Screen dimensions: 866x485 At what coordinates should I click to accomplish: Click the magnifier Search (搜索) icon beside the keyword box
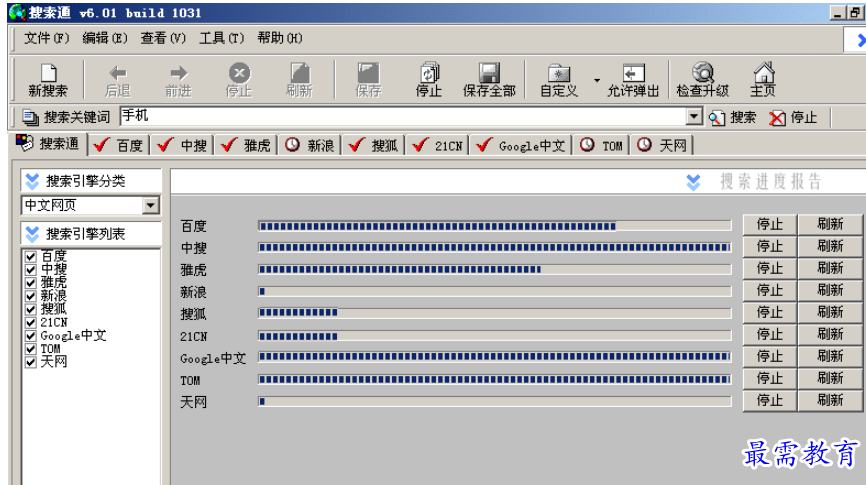(x=717, y=118)
